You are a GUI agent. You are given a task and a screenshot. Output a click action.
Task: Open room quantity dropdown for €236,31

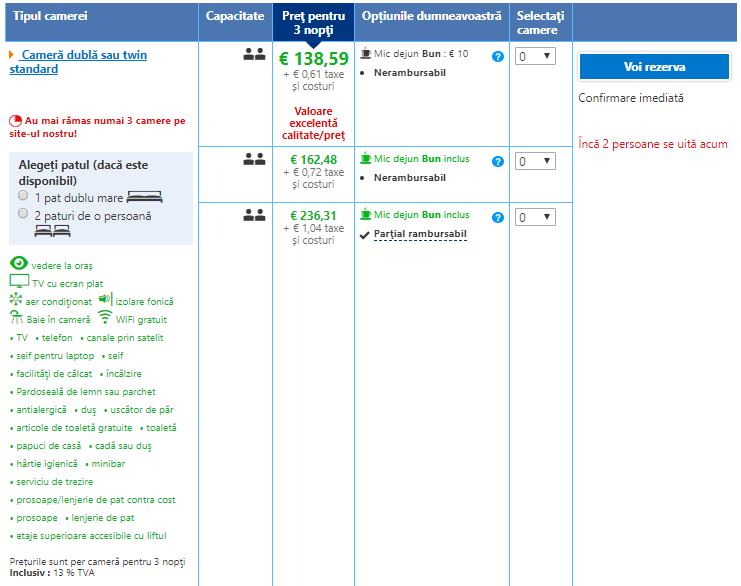[535, 217]
